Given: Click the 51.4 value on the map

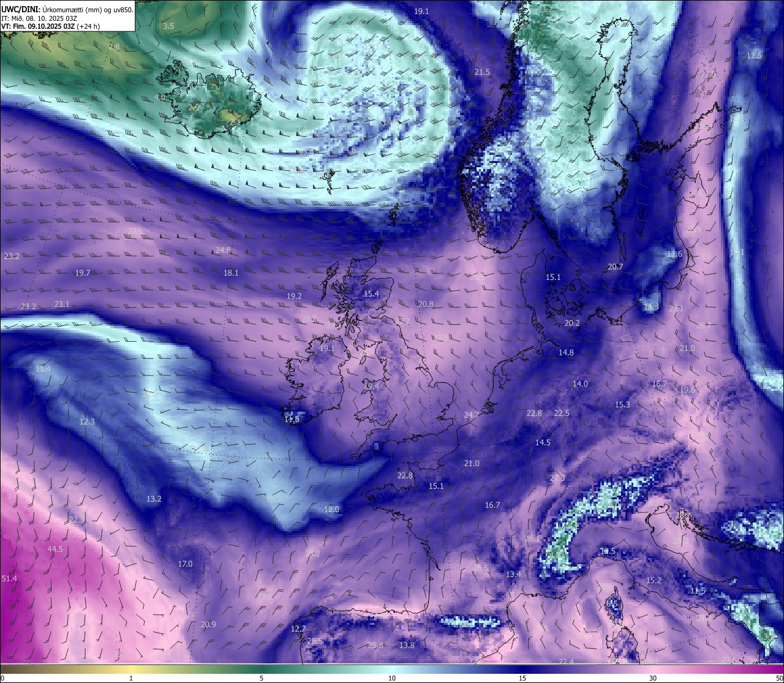Looking at the screenshot, I should coord(10,578).
